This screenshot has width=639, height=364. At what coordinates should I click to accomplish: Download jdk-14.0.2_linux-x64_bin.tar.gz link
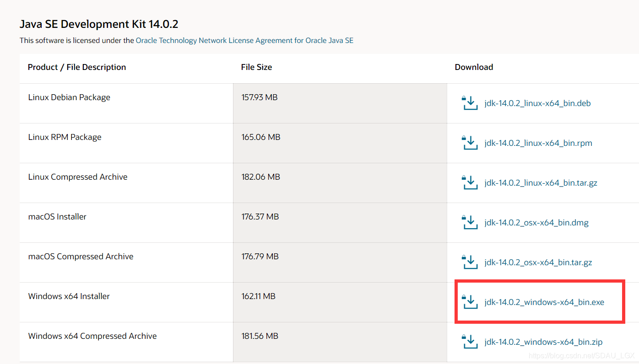541,183
